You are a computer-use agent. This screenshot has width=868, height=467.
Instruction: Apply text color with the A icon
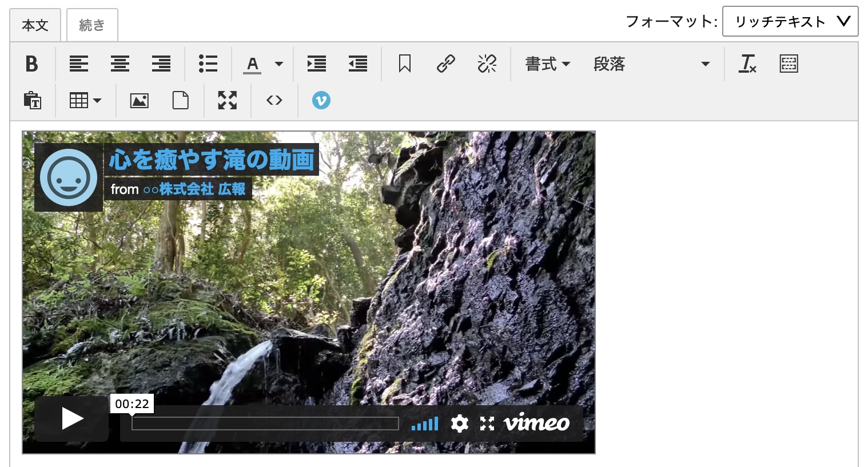(253, 64)
